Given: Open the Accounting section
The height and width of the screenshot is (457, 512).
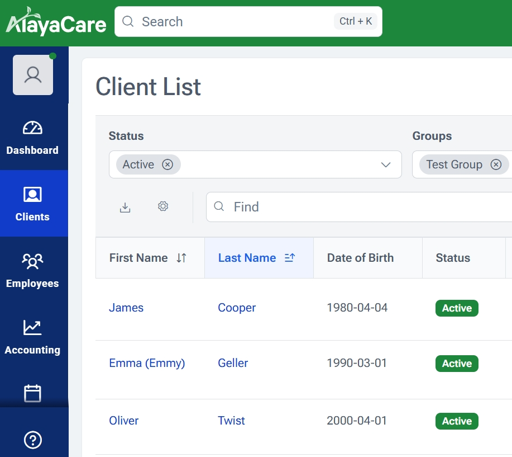Looking at the screenshot, I should 32,337.
